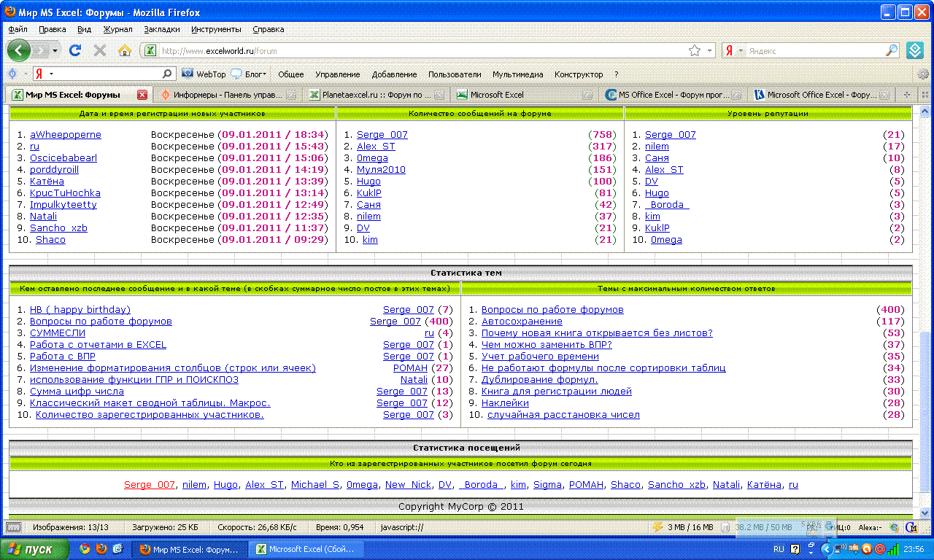
Task: Open the Инструменты menu
Action: [x=216, y=29]
